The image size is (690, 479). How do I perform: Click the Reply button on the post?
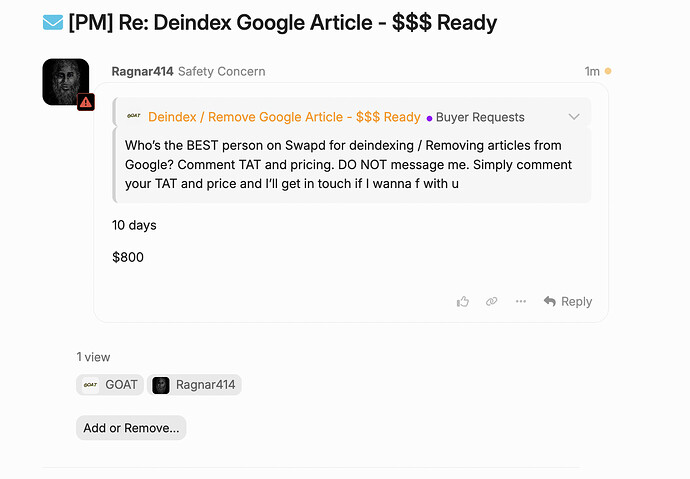[x=568, y=301]
